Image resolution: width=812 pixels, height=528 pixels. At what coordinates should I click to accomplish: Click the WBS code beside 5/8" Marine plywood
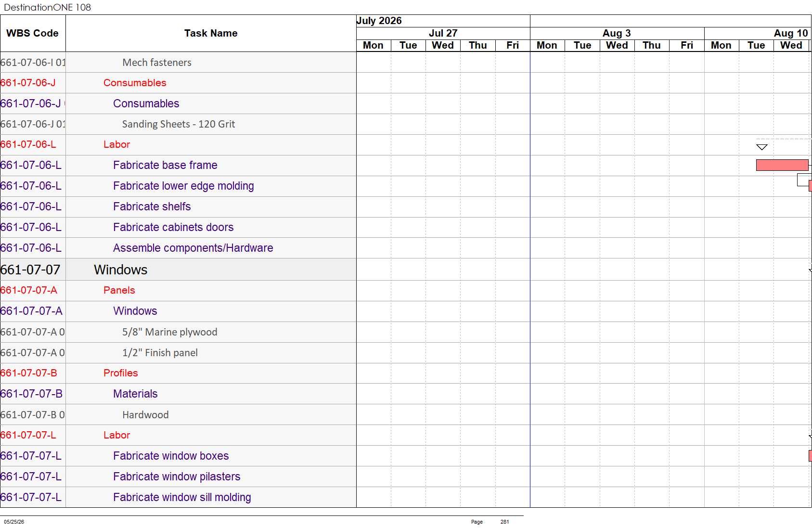[x=33, y=332]
